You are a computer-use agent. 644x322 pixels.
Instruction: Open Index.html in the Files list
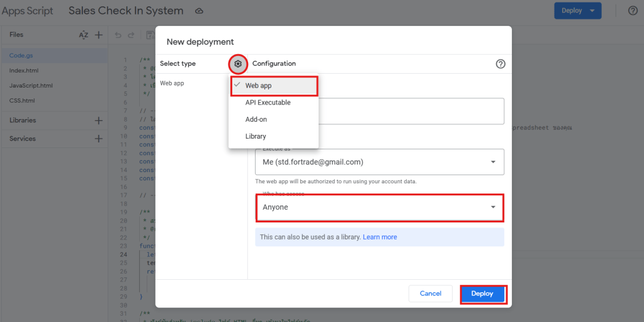tap(24, 71)
